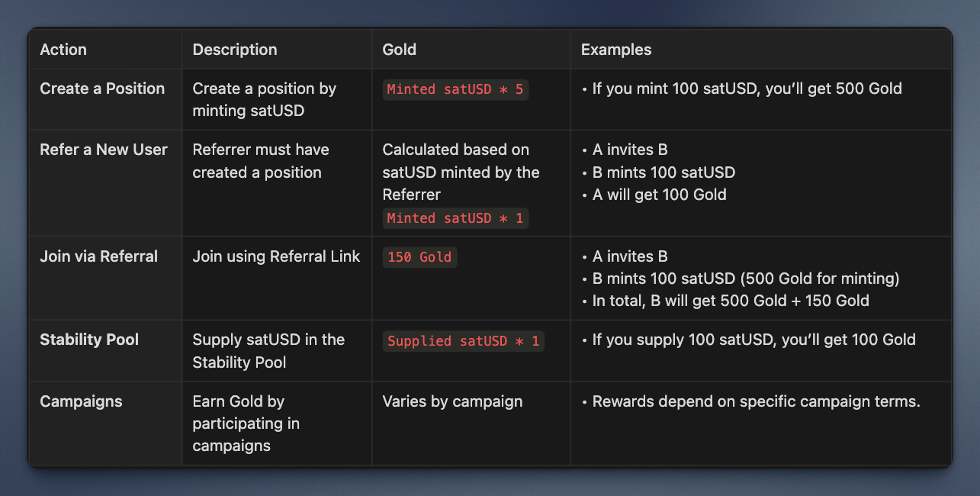980x496 pixels.
Task: Click the Description column header
Action: [x=235, y=50]
